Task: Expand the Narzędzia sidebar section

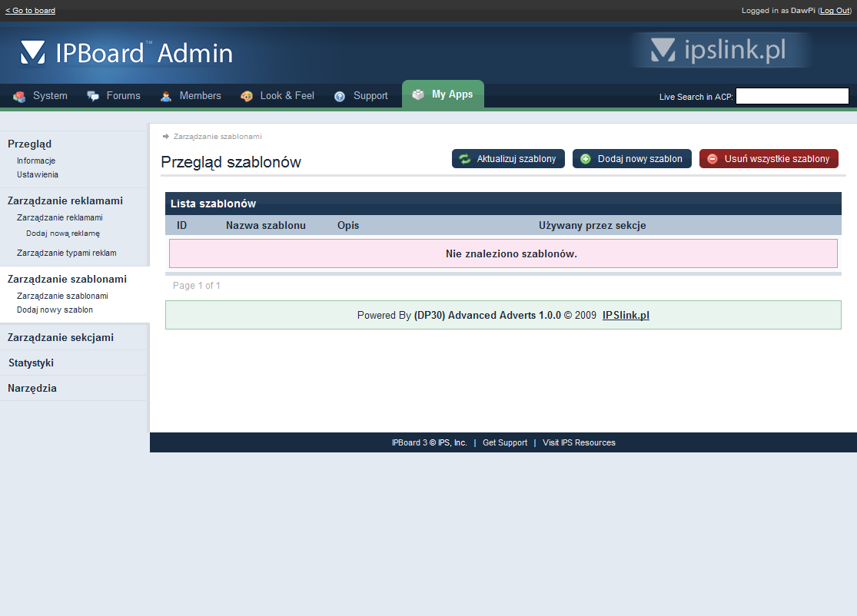Action: tap(32, 388)
